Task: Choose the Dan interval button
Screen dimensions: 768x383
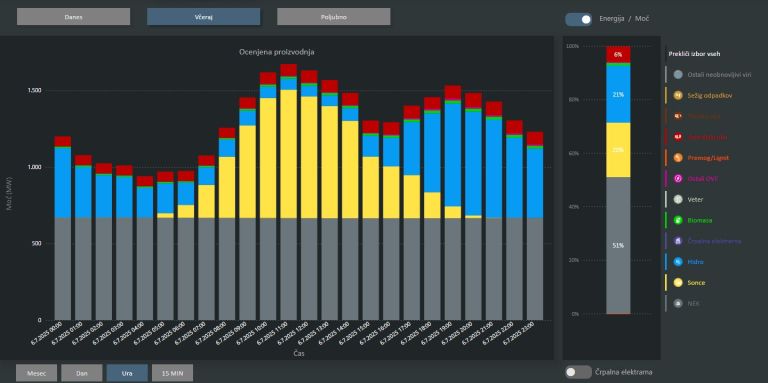Action: click(82, 373)
